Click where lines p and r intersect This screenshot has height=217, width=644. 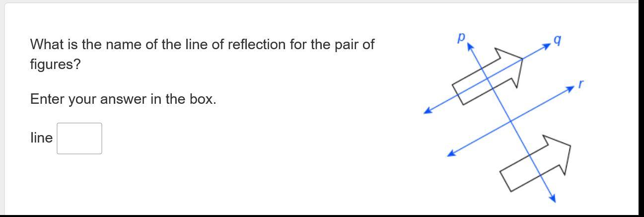point(511,121)
